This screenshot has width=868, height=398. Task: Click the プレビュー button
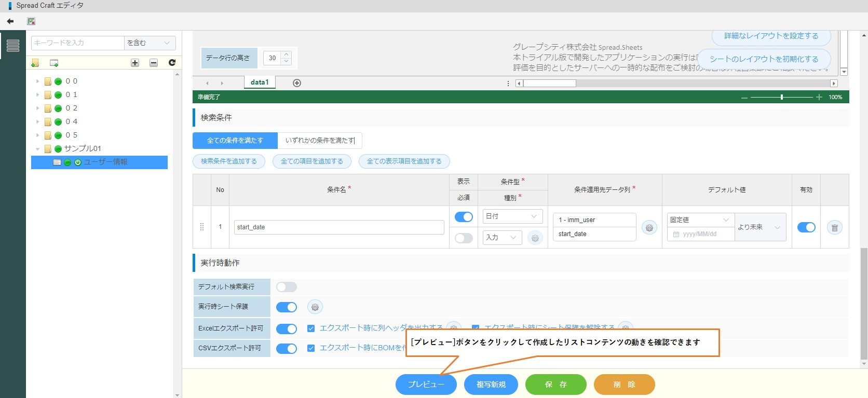426,385
